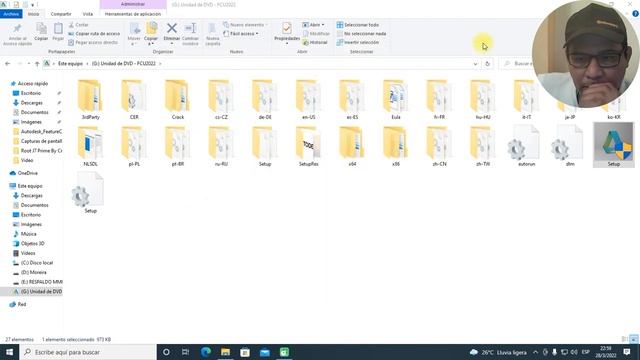Click Seleccionar todo

pyautogui.click(x=358, y=25)
